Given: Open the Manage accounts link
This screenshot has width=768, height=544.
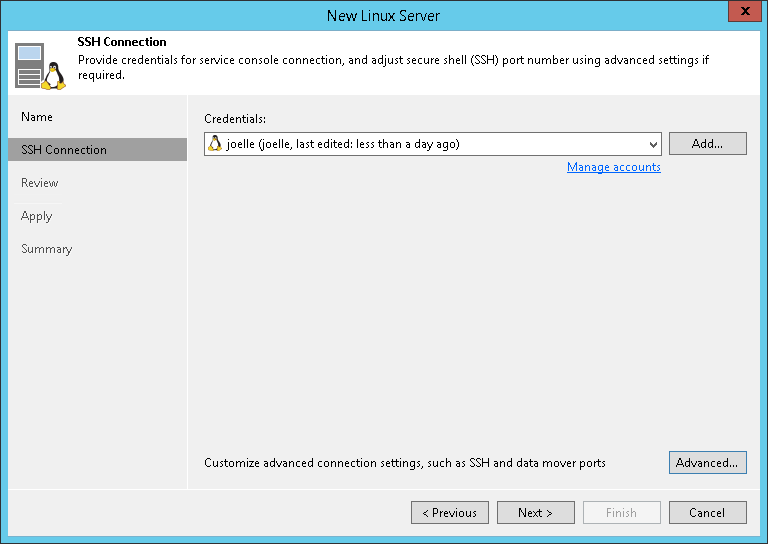Looking at the screenshot, I should [614, 167].
